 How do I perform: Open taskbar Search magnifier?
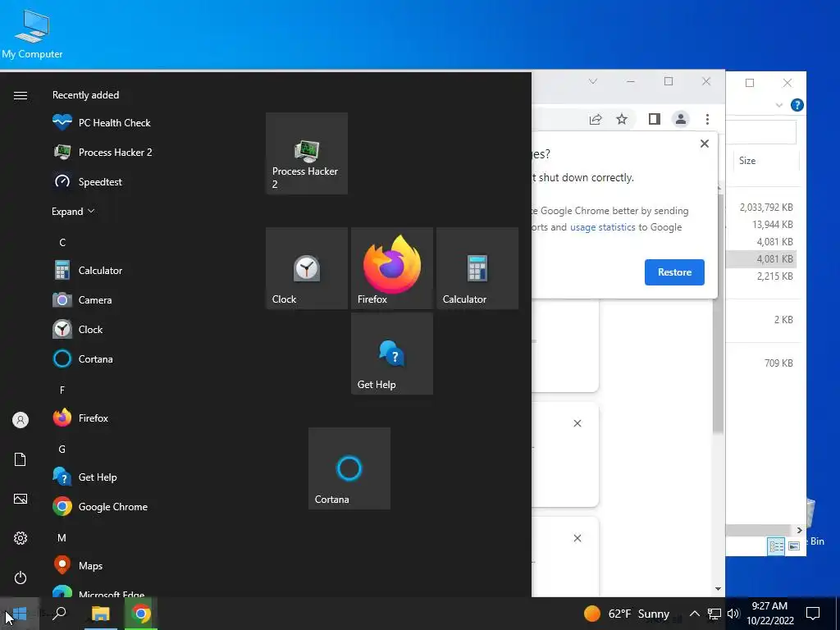59,613
